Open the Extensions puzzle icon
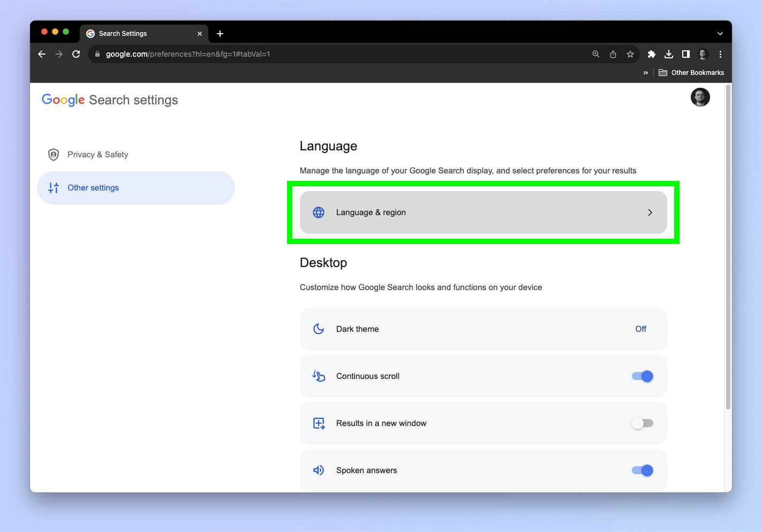The width and height of the screenshot is (762, 532). [x=652, y=54]
